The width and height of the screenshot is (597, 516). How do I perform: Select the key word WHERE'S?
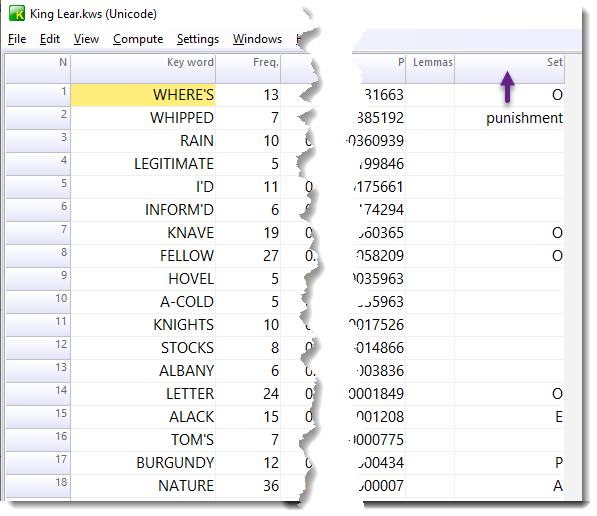click(x=143, y=95)
